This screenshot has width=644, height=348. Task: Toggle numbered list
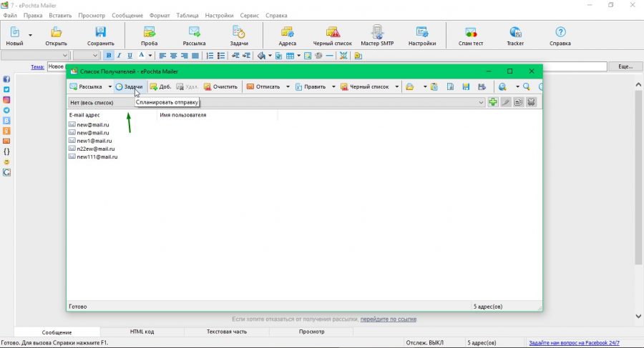210,56
